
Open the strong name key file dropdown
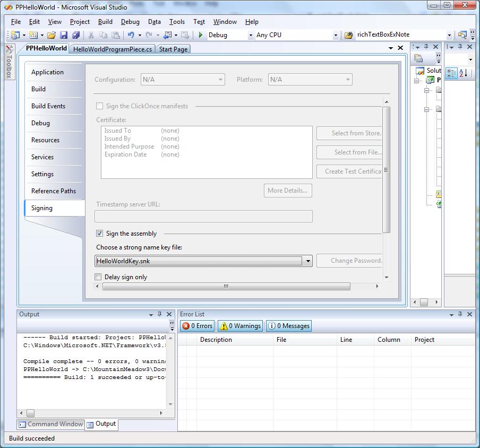click(x=307, y=261)
